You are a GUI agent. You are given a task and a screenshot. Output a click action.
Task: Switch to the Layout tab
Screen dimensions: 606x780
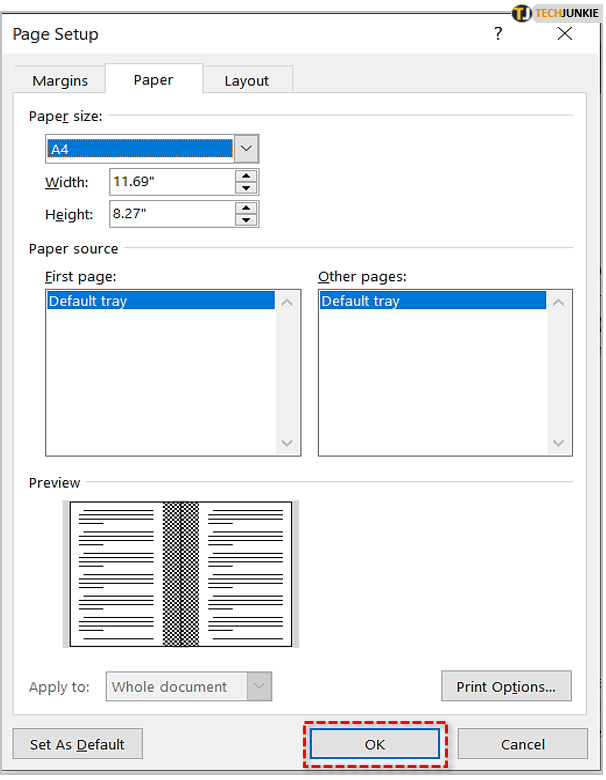pyautogui.click(x=246, y=81)
